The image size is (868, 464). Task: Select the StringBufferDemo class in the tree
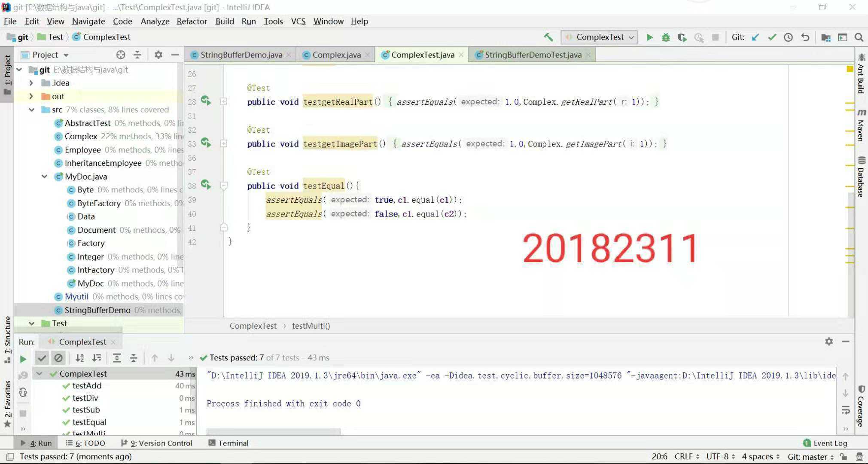[x=98, y=310]
